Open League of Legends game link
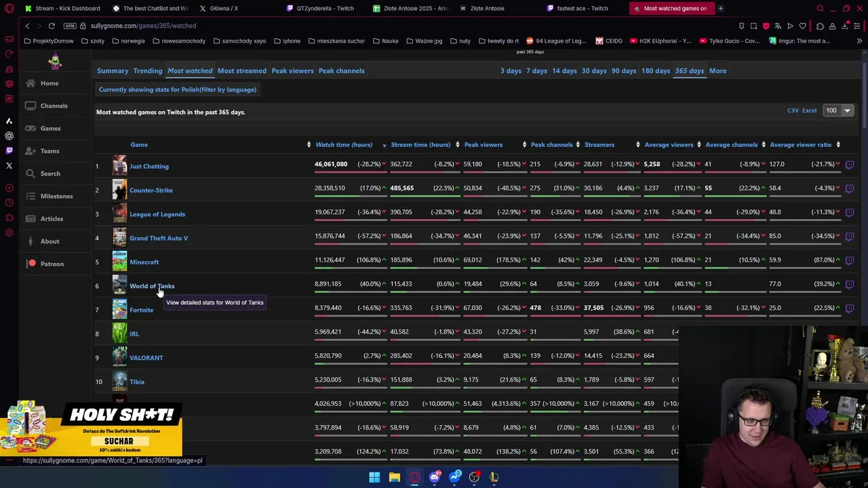 pos(157,214)
